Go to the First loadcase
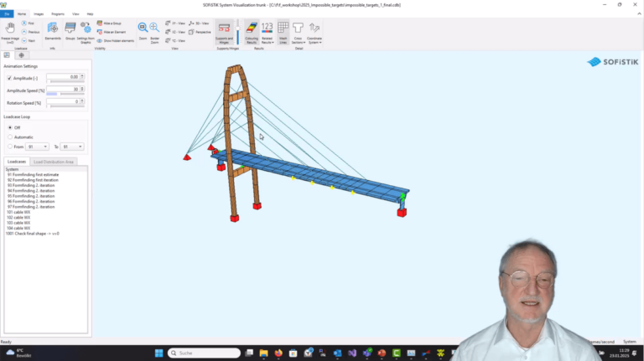The height and width of the screenshot is (361, 644). [28, 23]
